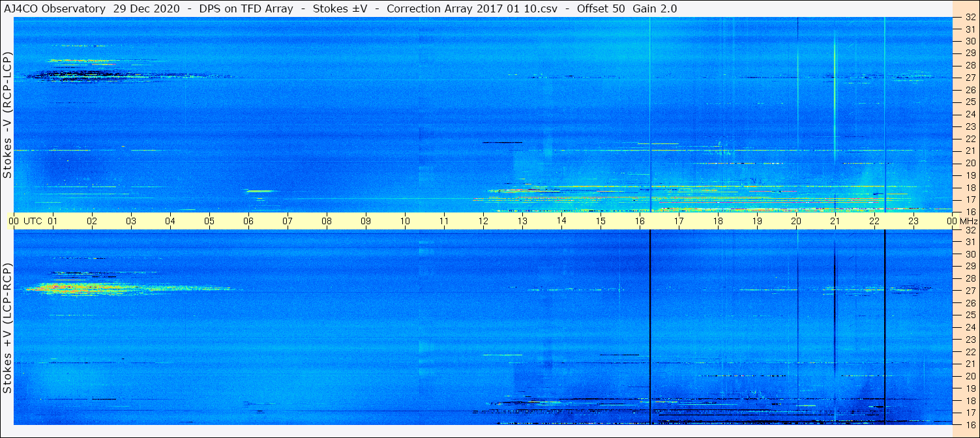Click the 16 UTC time axis label
The image size is (980, 438).
click(x=640, y=221)
